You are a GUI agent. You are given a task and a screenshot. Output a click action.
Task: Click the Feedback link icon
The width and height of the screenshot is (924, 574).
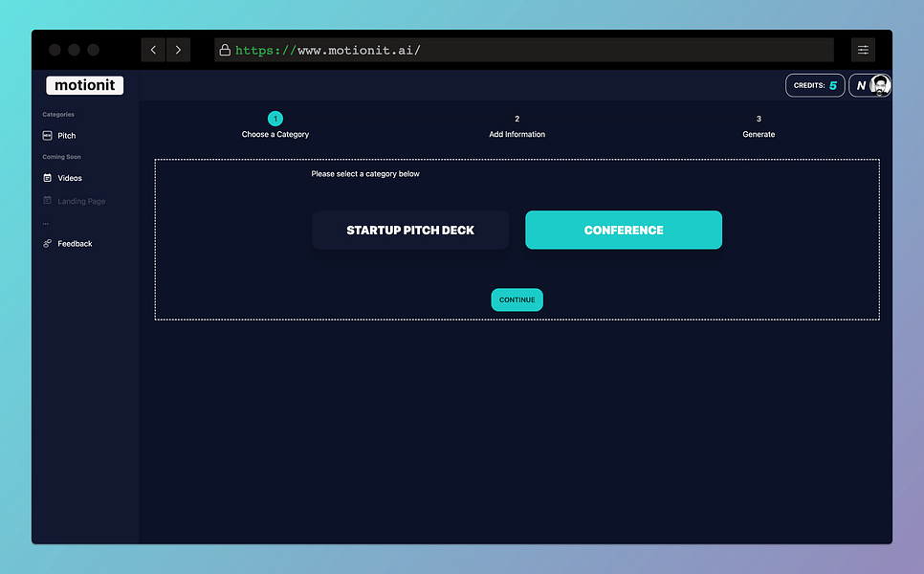(x=47, y=243)
